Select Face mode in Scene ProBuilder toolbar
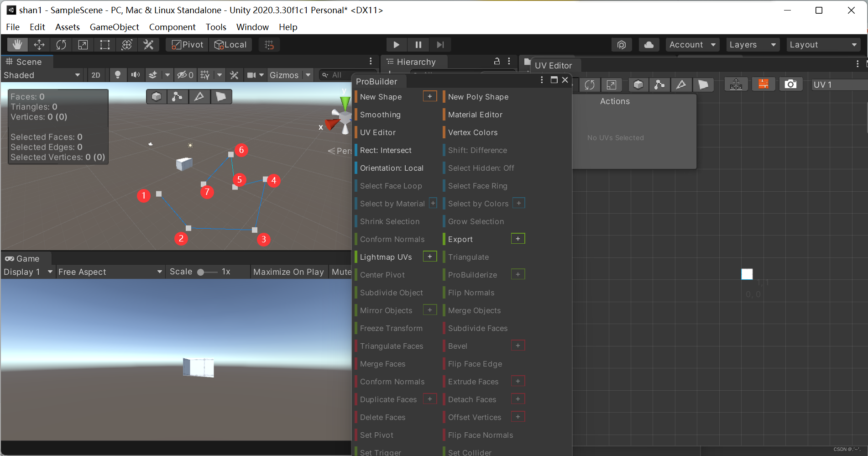868x456 pixels. (x=221, y=97)
